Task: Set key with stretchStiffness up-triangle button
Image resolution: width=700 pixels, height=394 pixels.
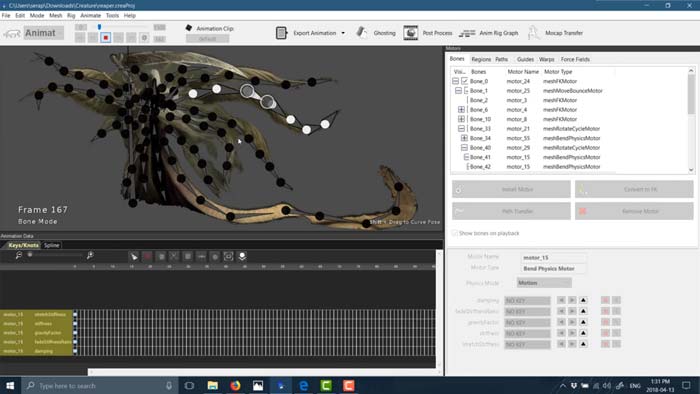Action: tap(583, 344)
